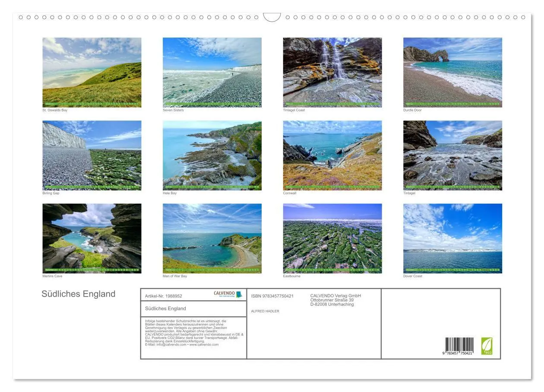Click the 'Cornwall' caption
This screenshot has height=392, width=544.
point(290,193)
